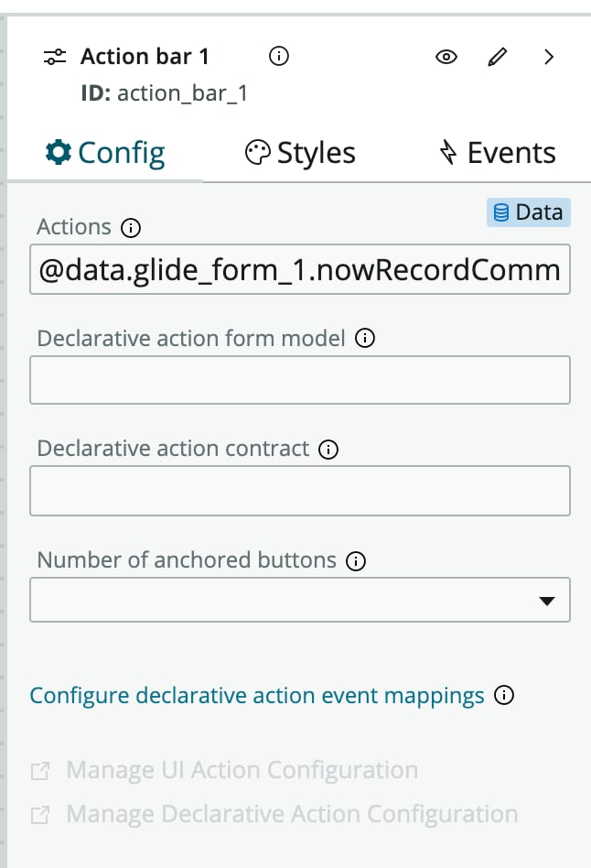Viewport: 591px width, 868px height.
Task: Open Manage UI Action Configuration link
Action: pos(225,771)
